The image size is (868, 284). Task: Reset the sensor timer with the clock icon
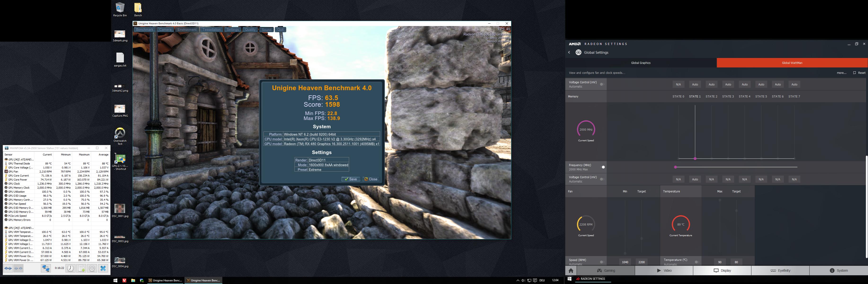(x=70, y=269)
